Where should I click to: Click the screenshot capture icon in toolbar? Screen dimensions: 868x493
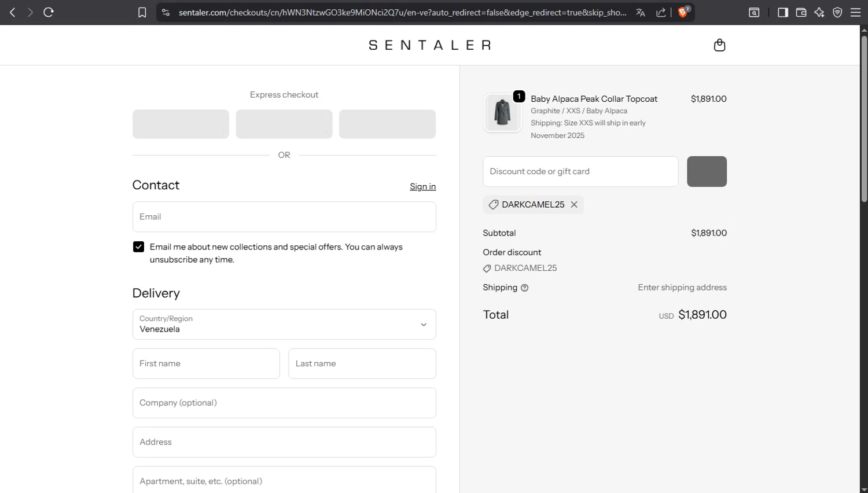(754, 12)
